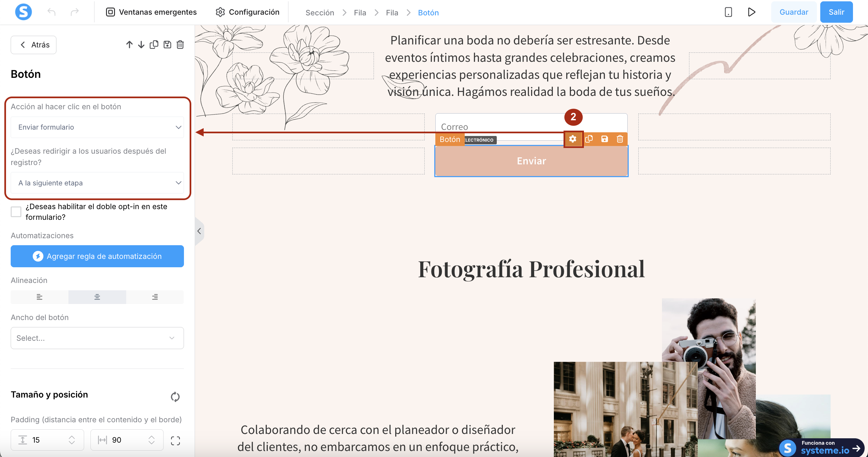The image size is (868, 457).
Task: Open Ancho del botón select dropdown
Action: coord(97,338)
